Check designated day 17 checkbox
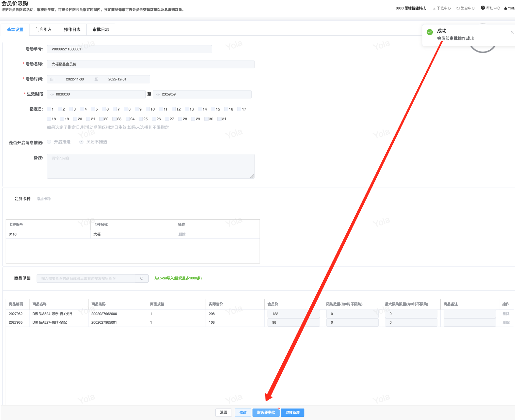Screen dimensions: 515x420 pos(239,109)
